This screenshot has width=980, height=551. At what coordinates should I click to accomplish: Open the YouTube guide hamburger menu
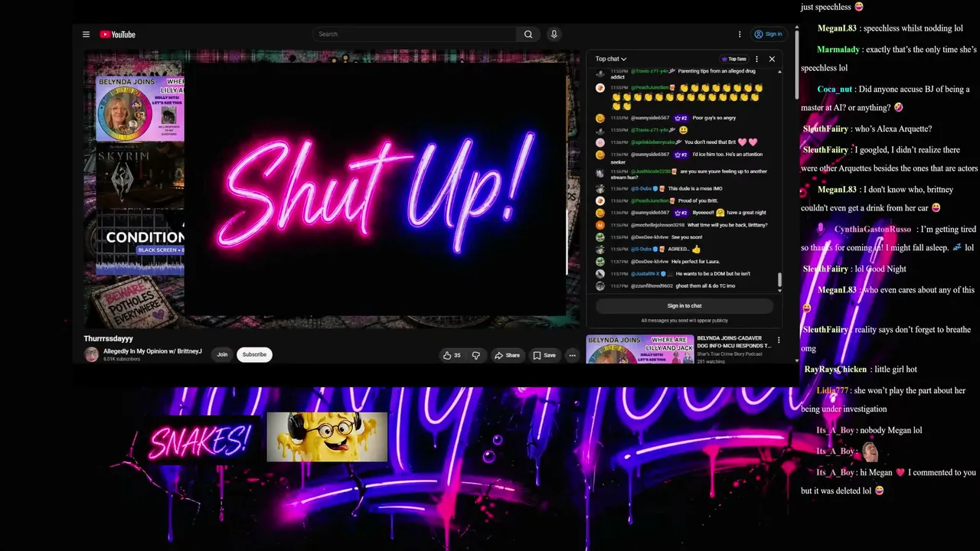pos(86,34)
